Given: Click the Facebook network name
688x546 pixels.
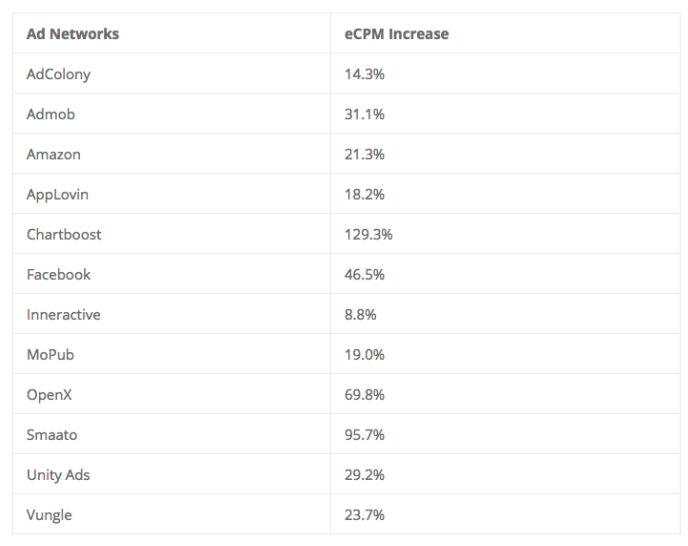Looking at the screenshot, I should 59,274.
